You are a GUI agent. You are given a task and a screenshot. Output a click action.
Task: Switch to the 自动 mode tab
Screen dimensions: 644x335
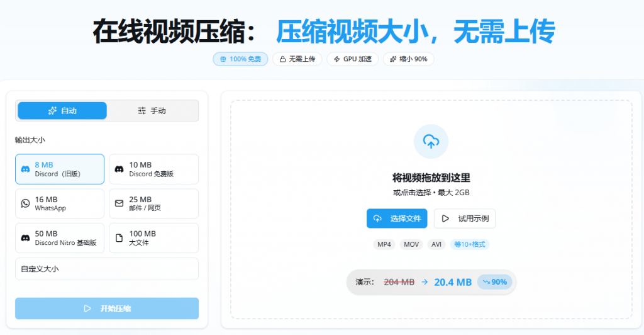click(x=62, y=111)
